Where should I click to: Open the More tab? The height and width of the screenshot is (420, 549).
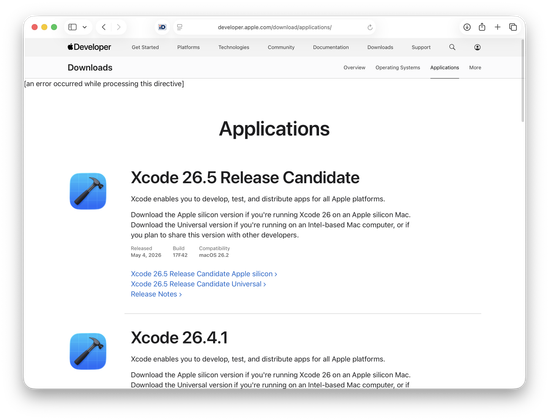click(x=475, y=68)
